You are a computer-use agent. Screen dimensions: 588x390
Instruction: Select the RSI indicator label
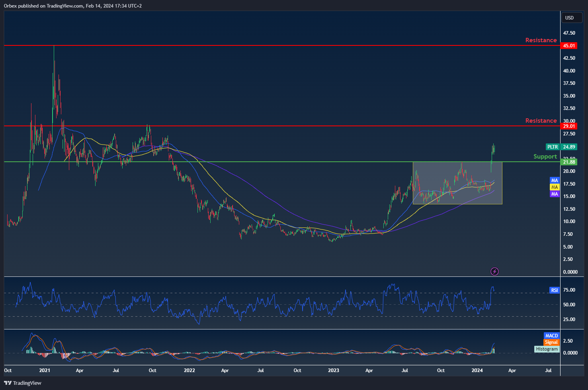[x=554, y=290]
